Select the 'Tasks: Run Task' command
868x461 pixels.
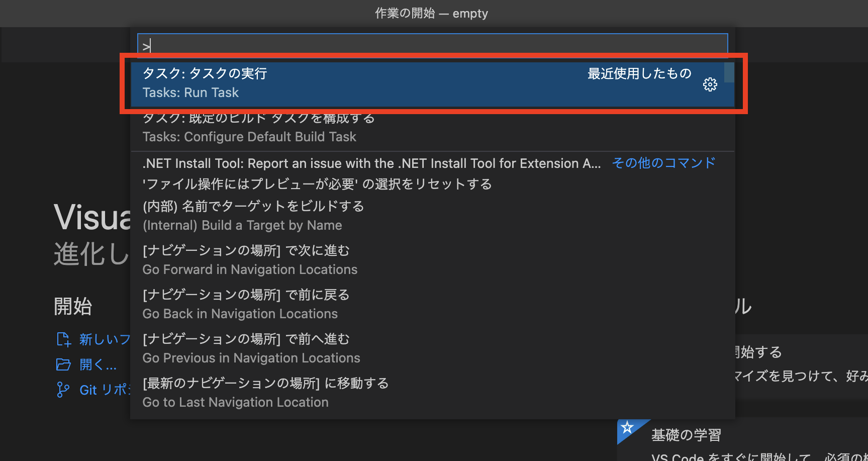click(432, 84)
